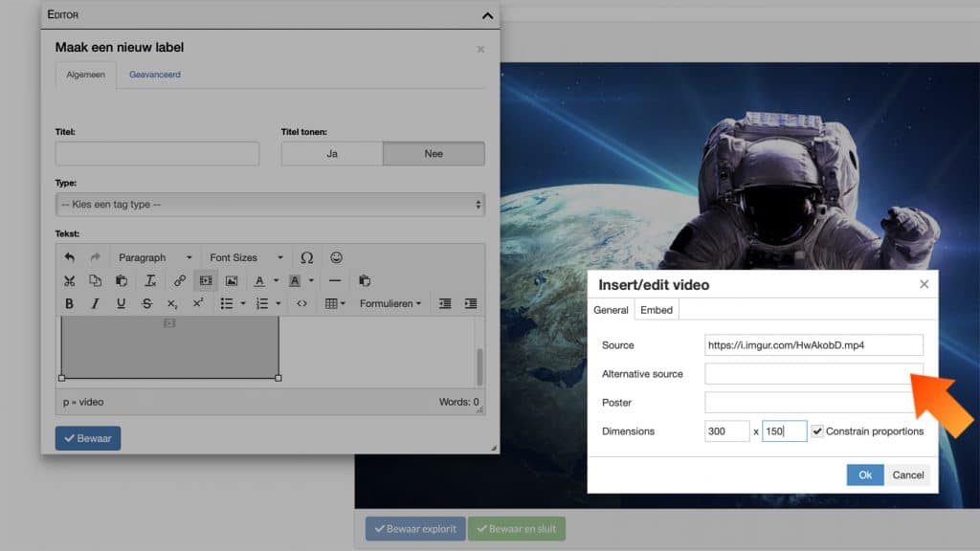Click Bewaar exploriit button
Viewport: 980px width, 551px height.
(x=415, y=528)
